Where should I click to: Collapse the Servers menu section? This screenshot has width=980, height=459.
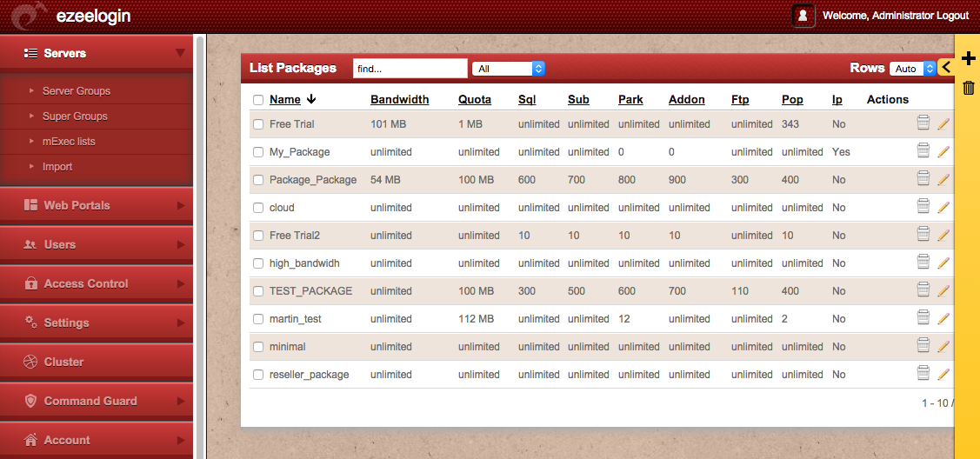tap(97, 53)
